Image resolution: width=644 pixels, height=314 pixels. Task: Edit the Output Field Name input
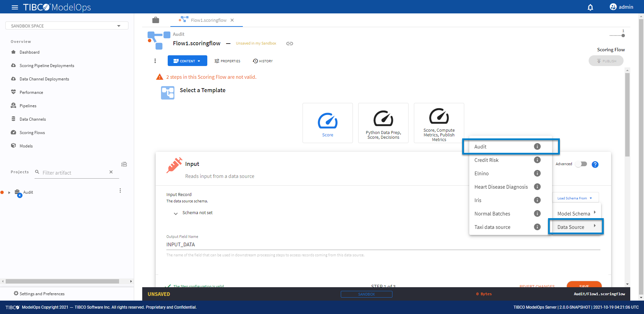383,245
